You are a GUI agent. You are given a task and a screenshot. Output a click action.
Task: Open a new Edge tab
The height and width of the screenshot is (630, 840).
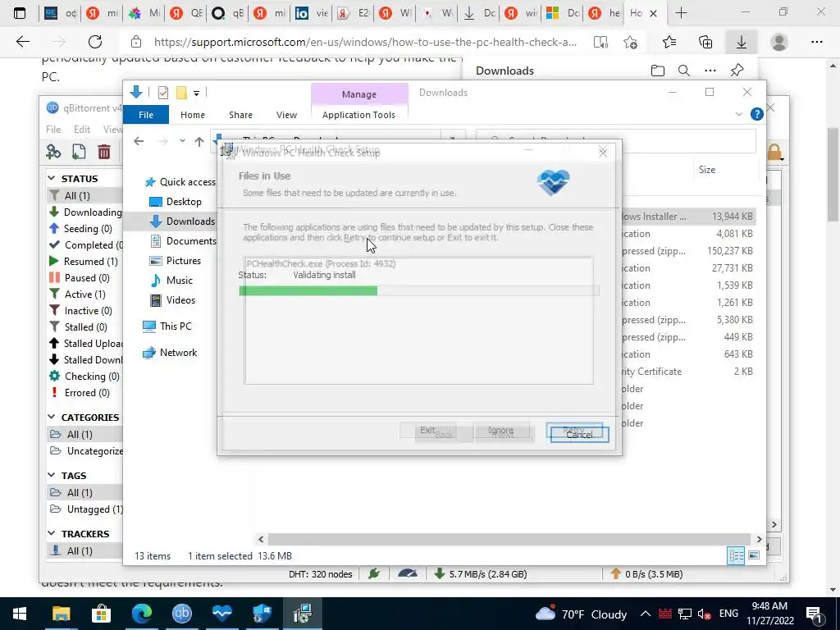point(681,13)
